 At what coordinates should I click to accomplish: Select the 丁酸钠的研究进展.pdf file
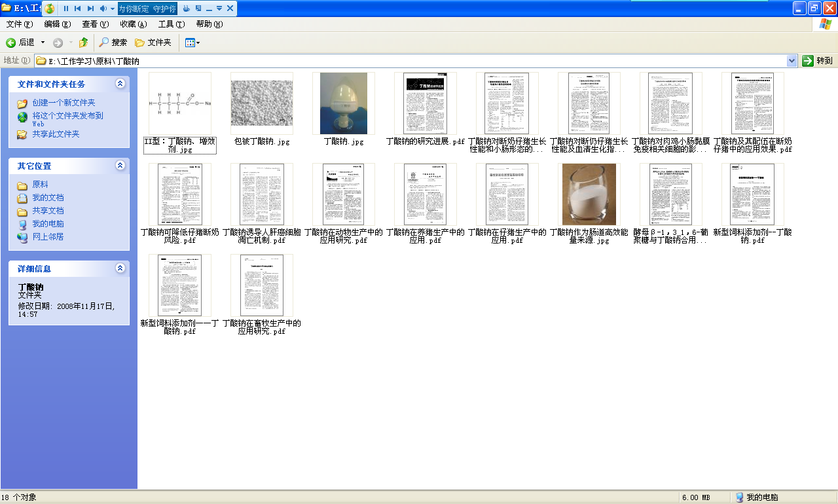point(425,103)
